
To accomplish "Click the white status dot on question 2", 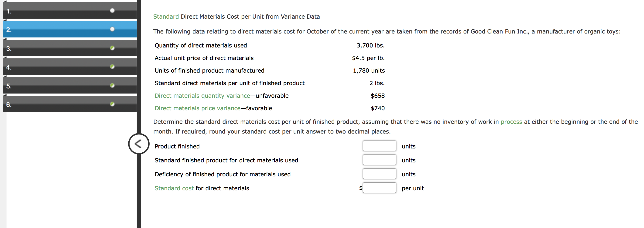I will [113, 29].
